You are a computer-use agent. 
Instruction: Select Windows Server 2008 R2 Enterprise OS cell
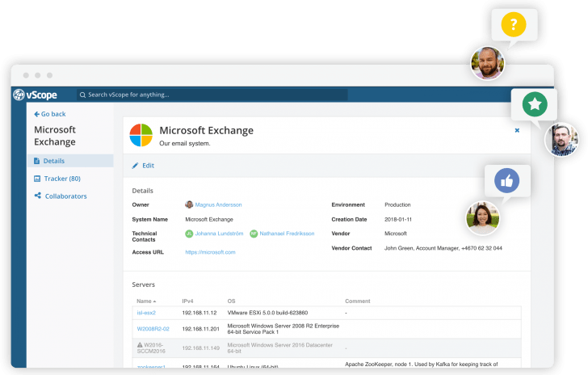[x=283, y=329]
